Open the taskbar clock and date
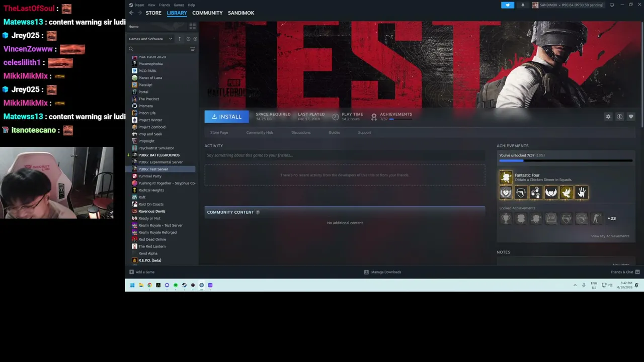Image resolution: width=644 pixels, height=362 pixels. [626, 285]
